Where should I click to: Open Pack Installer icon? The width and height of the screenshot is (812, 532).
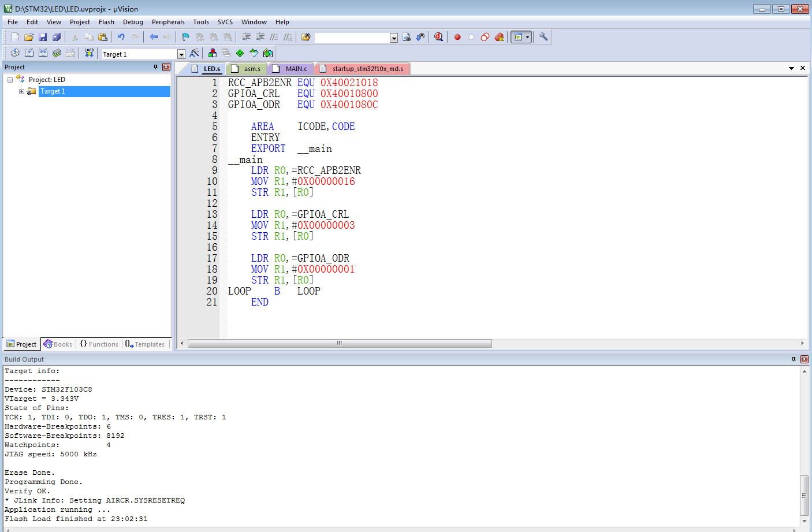pyautogui.click(x=267, y=53)
